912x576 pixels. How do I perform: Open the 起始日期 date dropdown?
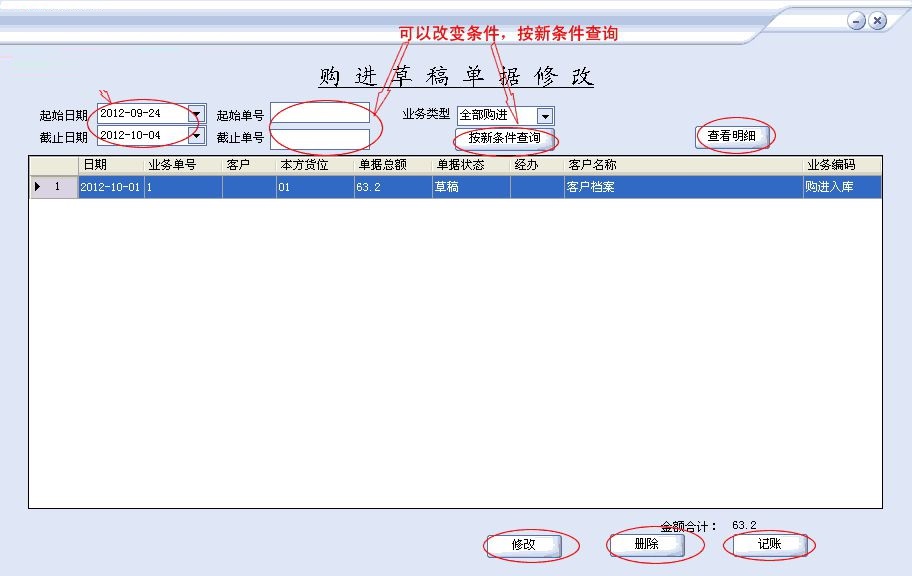[x=194, y=113]
